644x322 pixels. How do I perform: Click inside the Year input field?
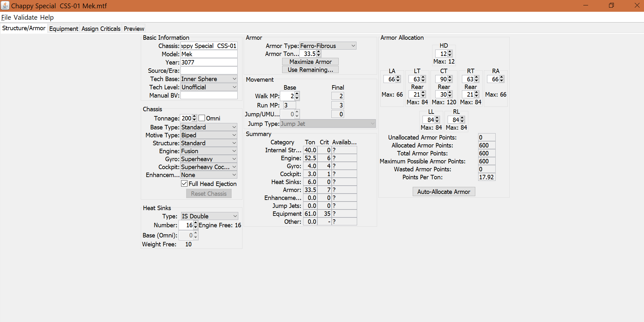point(209,62)
